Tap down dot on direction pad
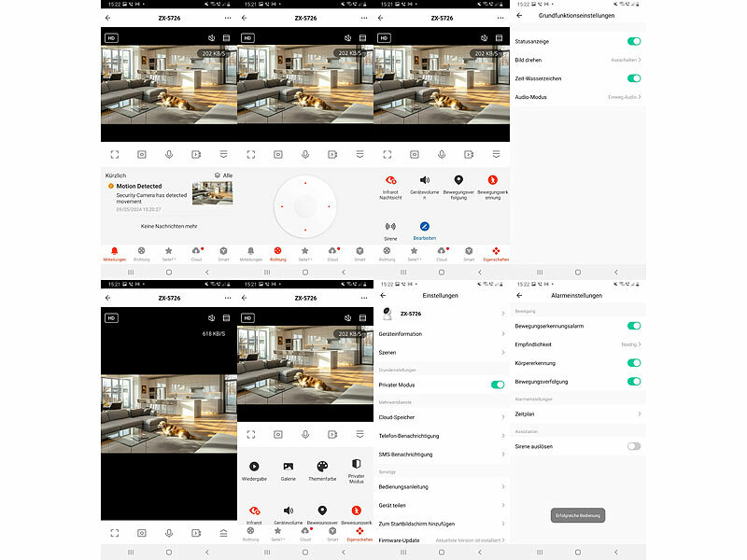This screenshot has width=747, height=560. (x=305, y=230)
